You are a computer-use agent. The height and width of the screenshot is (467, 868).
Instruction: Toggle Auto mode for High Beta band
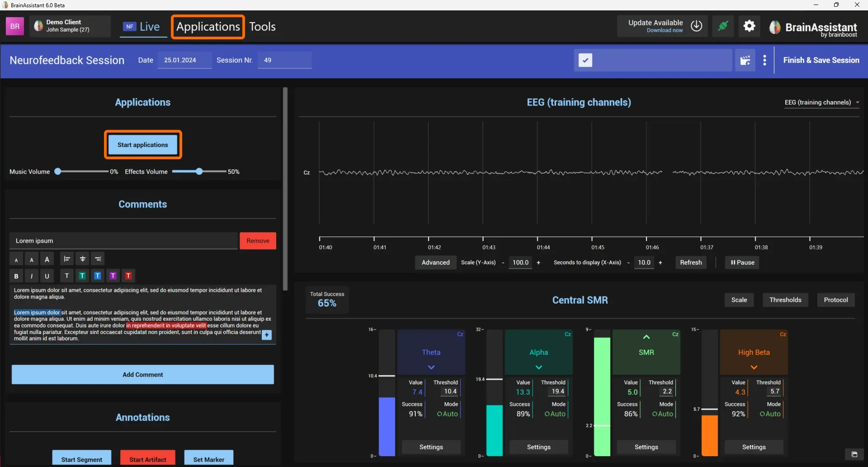(770, 414)
